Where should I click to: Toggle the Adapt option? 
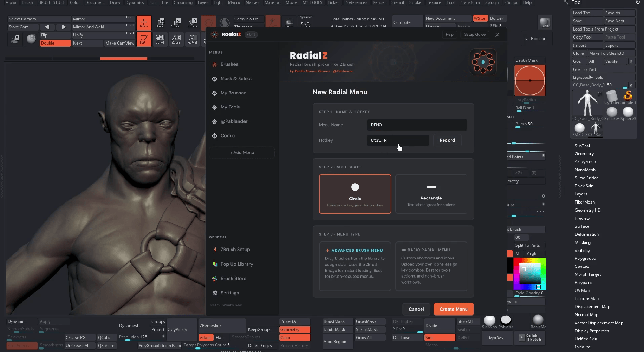click(x=206, y=338)
